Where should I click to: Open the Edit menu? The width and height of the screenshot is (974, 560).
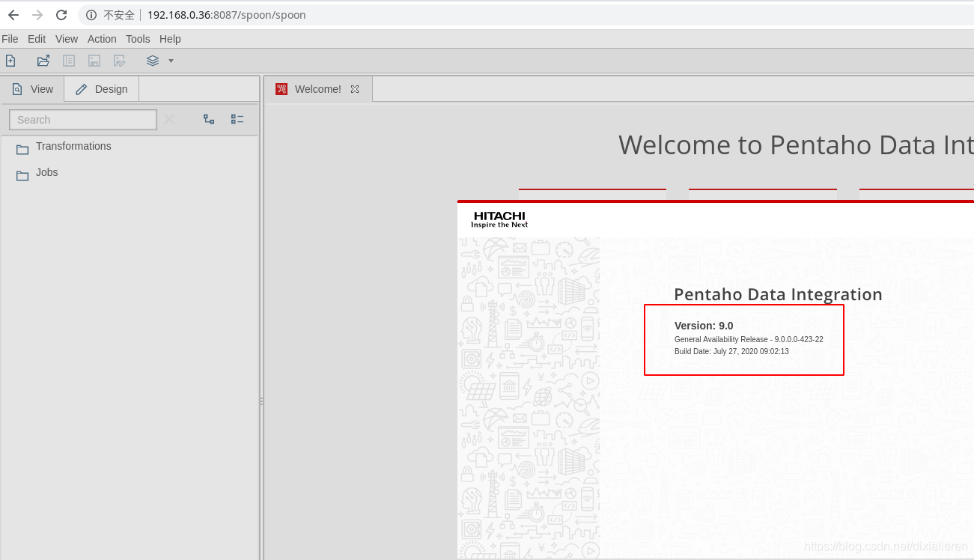click(x=37, y=39)
